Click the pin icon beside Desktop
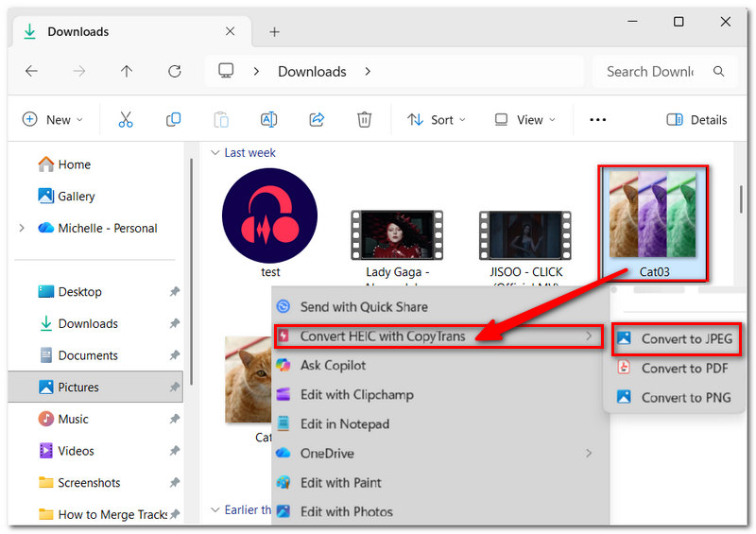This screenshot has height=534, width=756. tap(175, 291)
